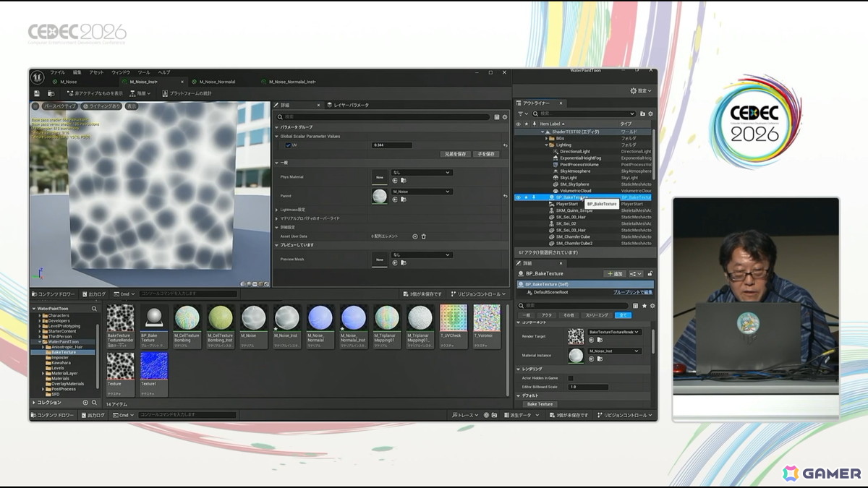The height and width of the screenshot is (488, 868).
Task: Select the BakeTexture folder in tree
Action: point(63,352)
